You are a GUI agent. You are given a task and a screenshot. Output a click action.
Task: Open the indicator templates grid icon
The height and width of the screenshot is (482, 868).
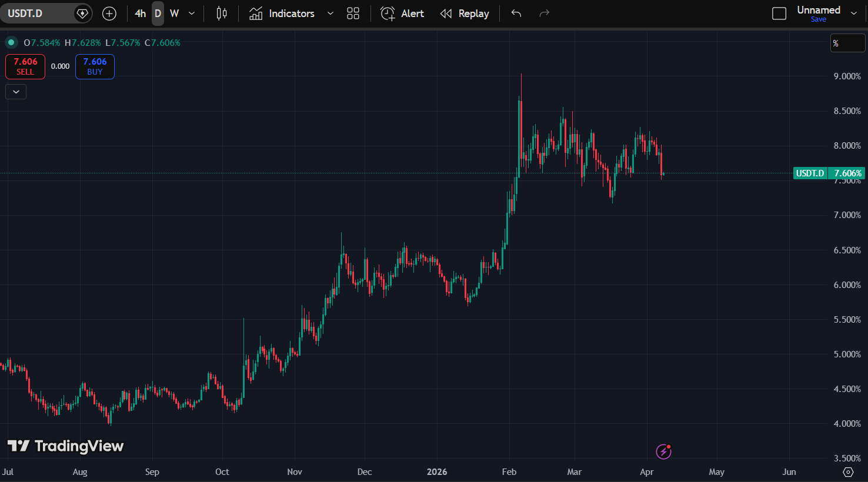353,14
